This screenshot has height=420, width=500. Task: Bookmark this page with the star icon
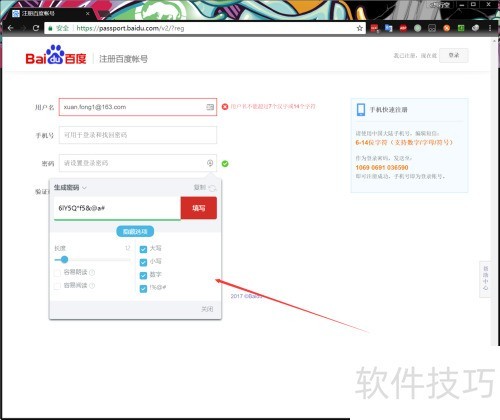pyautogui.click(x=360, y=28)
